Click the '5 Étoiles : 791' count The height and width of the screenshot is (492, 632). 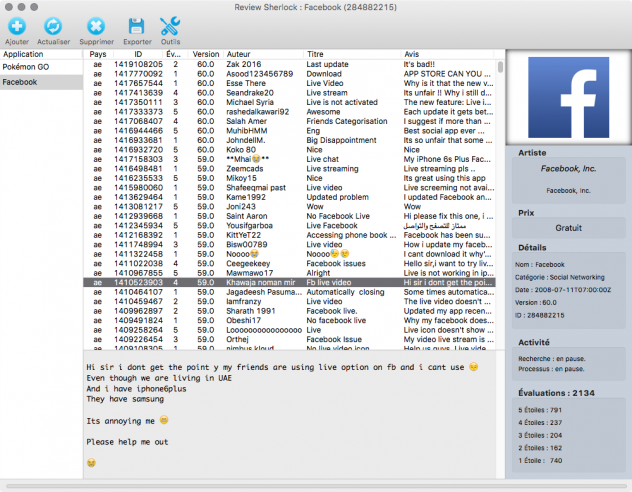pyautogui.click(x=540, y=410)
